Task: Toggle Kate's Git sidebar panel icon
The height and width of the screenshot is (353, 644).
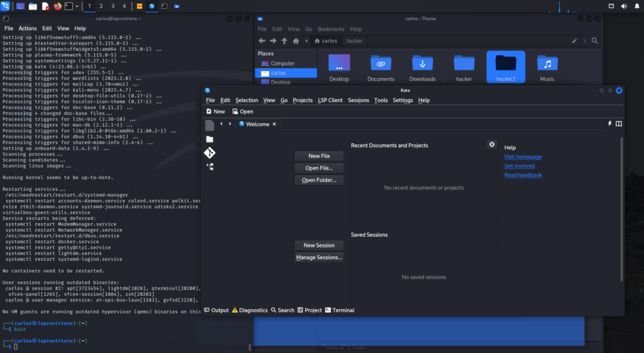Action: point(209,153)
